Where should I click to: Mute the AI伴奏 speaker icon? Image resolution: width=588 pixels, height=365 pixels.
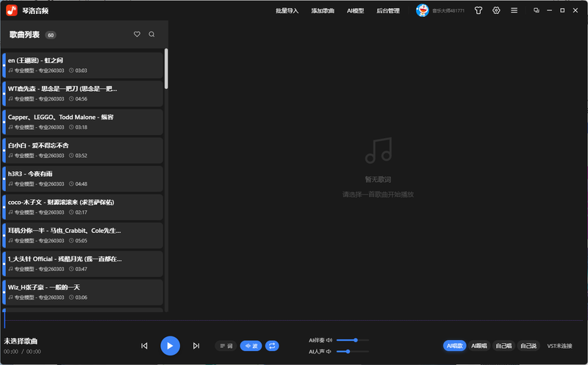pyautogui.click(x=329, y=340)
